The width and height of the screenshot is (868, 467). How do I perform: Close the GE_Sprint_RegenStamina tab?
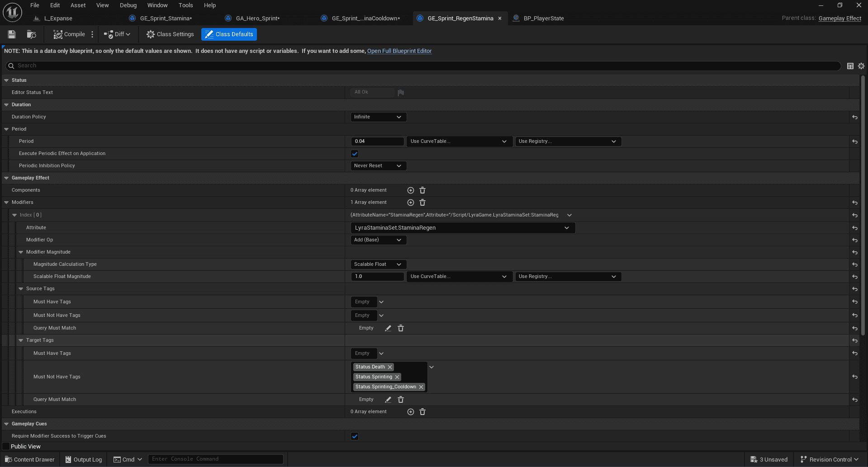click(500, 19)
